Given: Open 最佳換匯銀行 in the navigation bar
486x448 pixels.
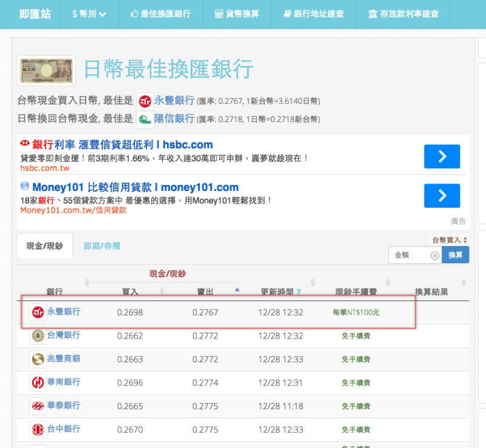Looking at the screenshot, I should [x=160, y=14].
